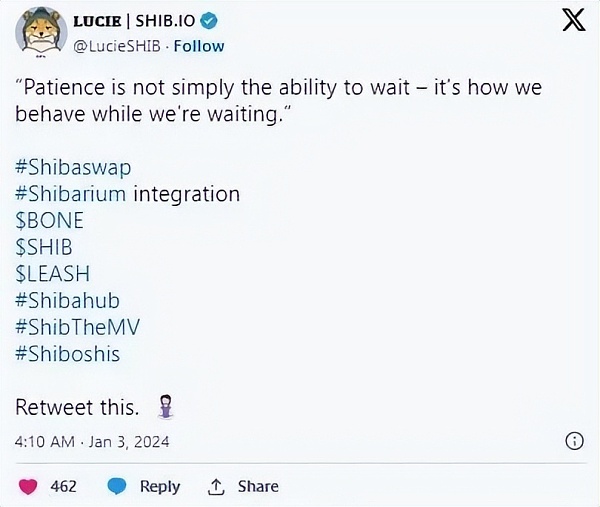Screen dimensions: 600x507
Task: Click the blue reply bubble icon
Action: (117, 486)
